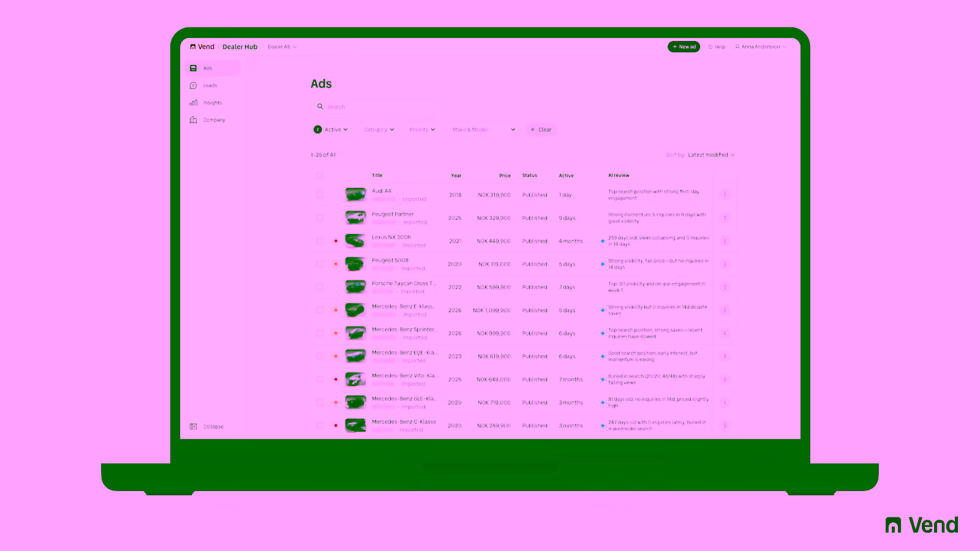Go to Ads in the sidebar
The height and width of the screenshot is (551, 980).
pos(213,68)
